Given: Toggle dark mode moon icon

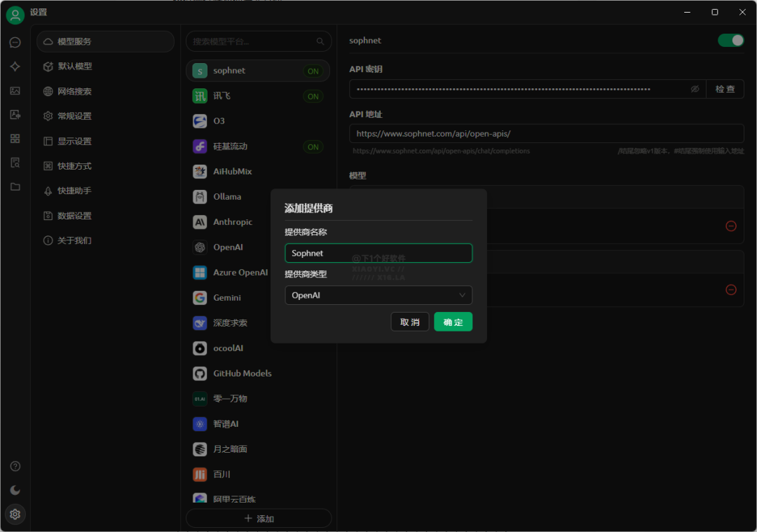Looking at the screenshot, I should click(x=15, y=491).
